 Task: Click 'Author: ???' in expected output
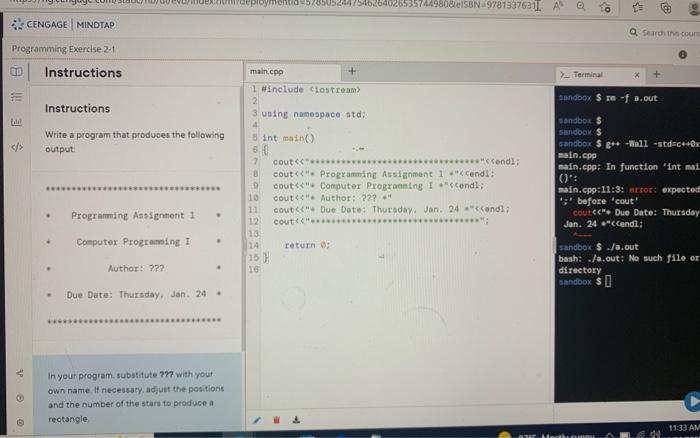pyautogui.click(x=136, y=268)
